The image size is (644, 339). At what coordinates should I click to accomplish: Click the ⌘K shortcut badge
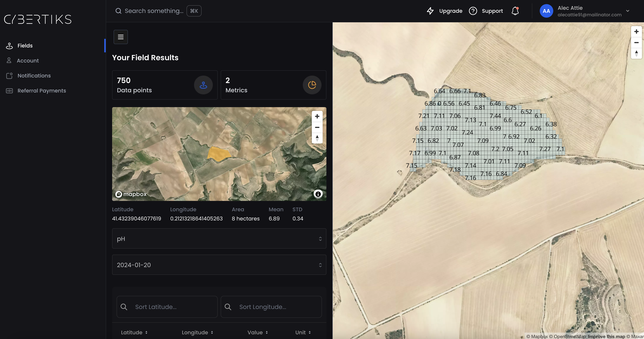click(x=194, y=11)
